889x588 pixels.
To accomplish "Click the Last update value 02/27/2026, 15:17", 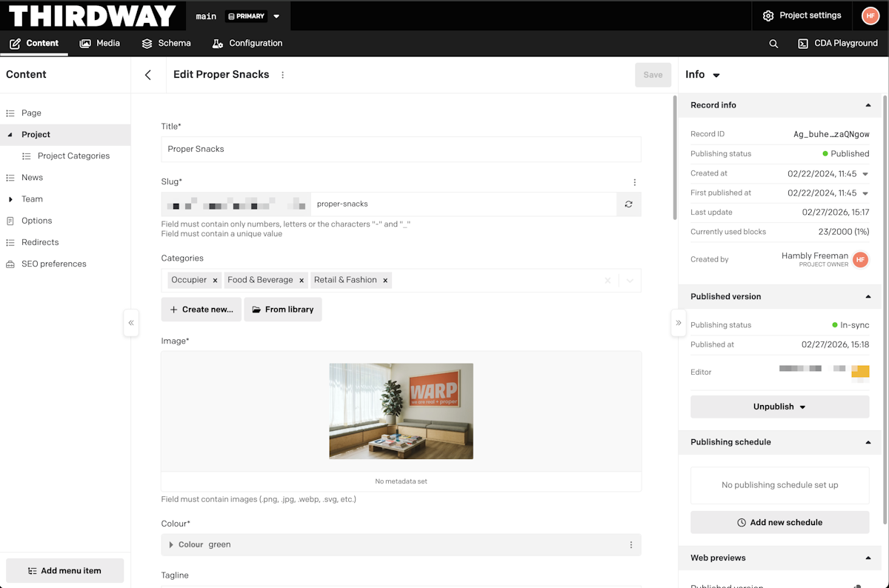I will (836, 213).
